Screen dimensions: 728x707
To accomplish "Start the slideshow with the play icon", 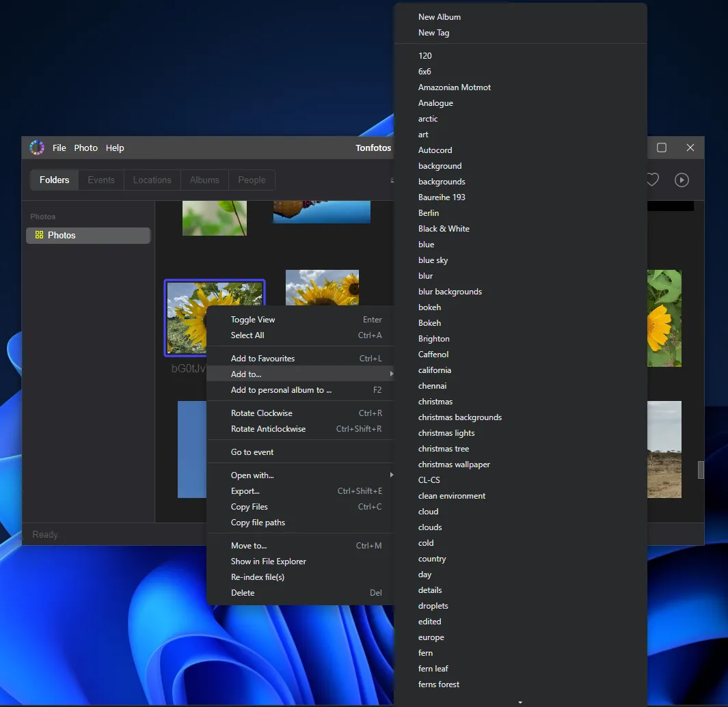I will click(x=682, y=180).
